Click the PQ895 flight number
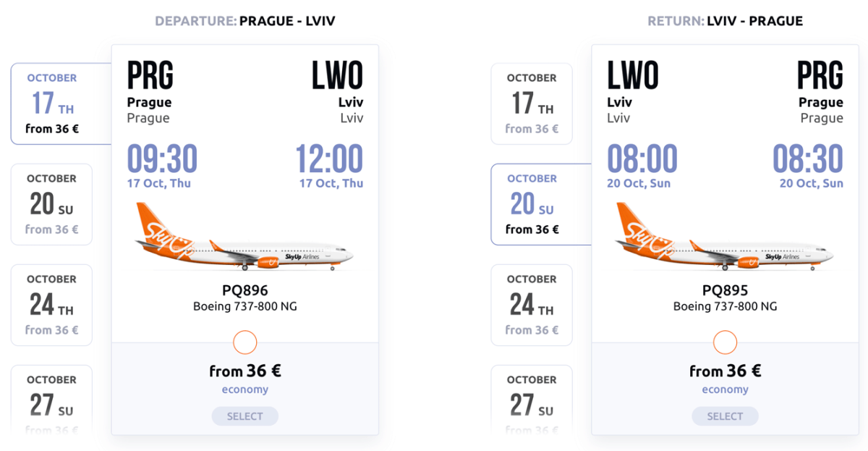Image resolution: width=868 pixels, height=451 pixels. [725, 290]
